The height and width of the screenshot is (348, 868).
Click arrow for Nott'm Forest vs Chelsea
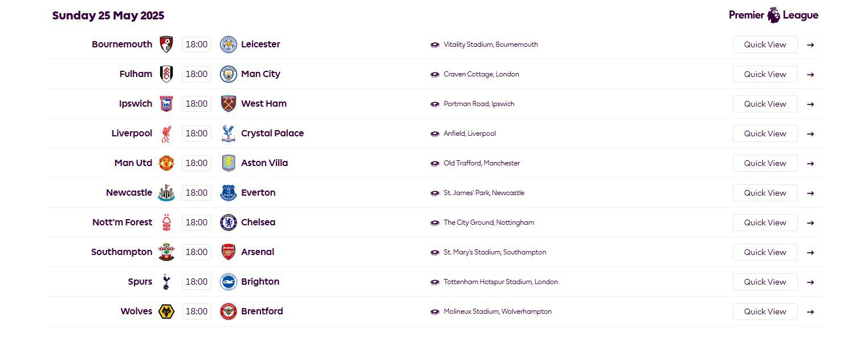click(x=810, y=222)
